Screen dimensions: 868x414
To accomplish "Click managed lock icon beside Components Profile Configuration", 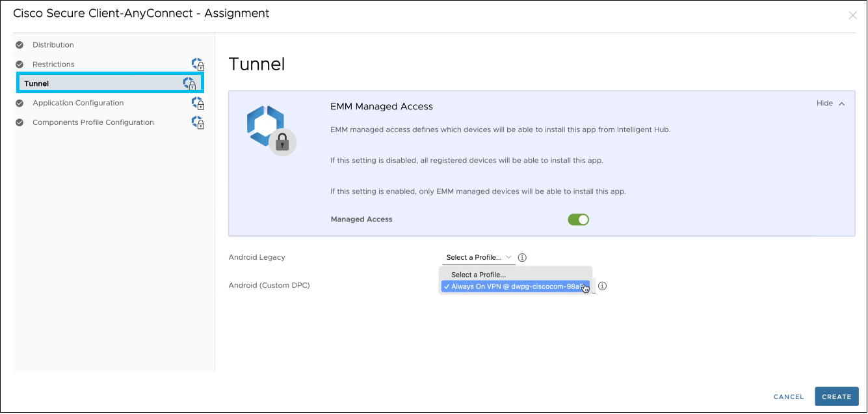I will click(x=198, y=122).
